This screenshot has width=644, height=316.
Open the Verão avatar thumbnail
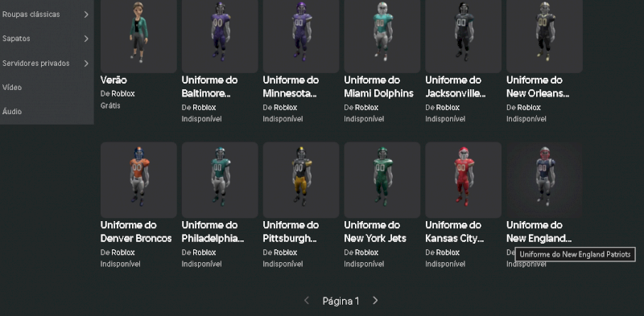[x=138, y=36]
